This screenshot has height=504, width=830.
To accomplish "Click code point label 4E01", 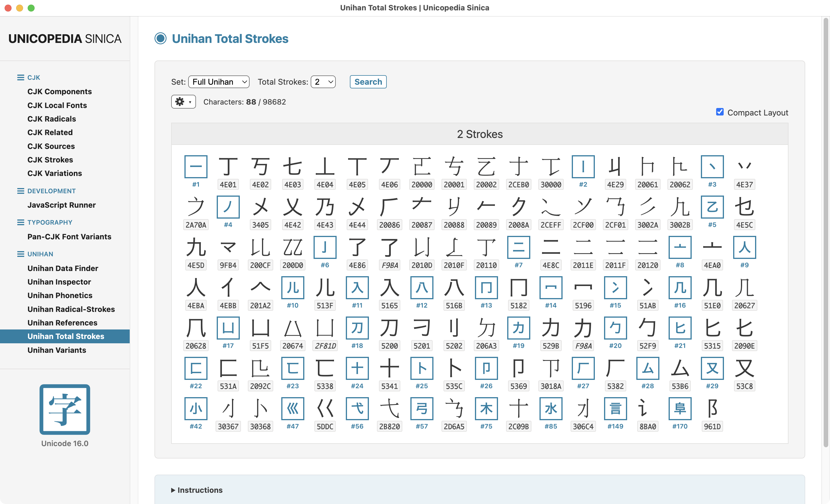I will pos(228,185).
